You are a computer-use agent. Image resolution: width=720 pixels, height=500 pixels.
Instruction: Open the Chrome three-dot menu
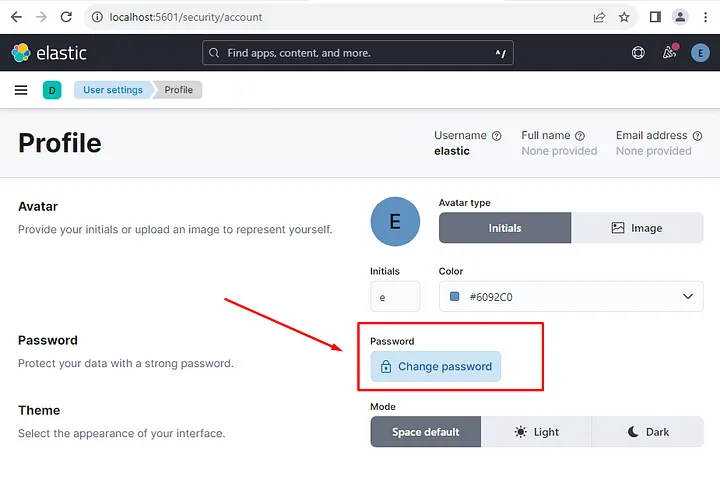click(706, 17)
